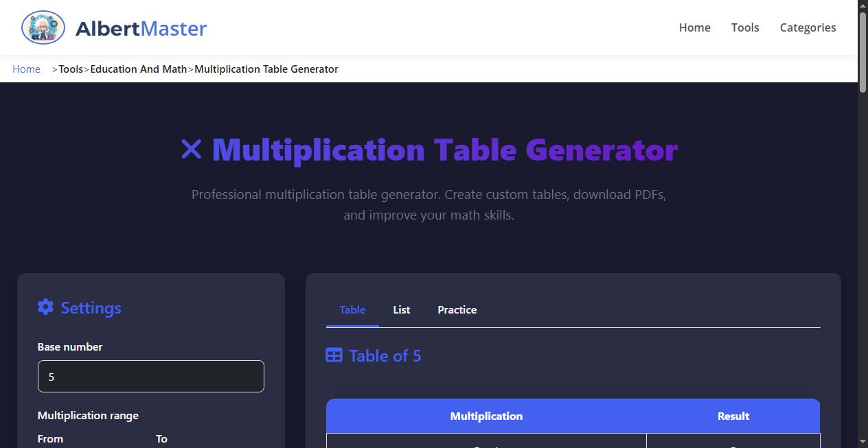Click the AlbertMaster text logo
Screen dimensions: 868x448
[x=141, y=28]
